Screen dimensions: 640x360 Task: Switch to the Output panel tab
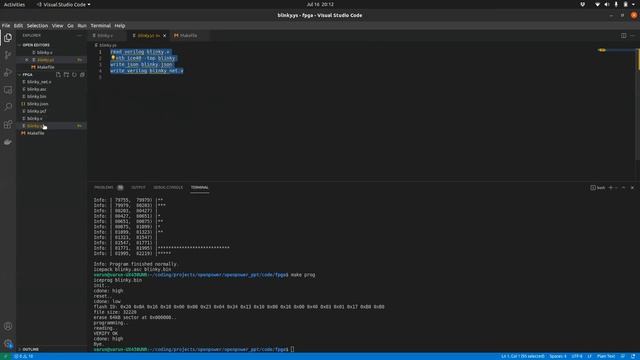pyautogui.click(x=138, y=188)
